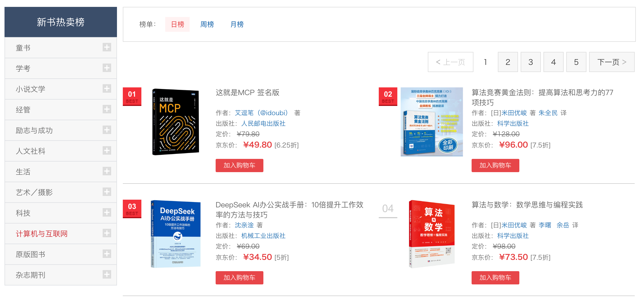The width and height of the screenshot is (644, 304).
Task: Expand the 小说文学 category plus icon
Action: point(107,89)
